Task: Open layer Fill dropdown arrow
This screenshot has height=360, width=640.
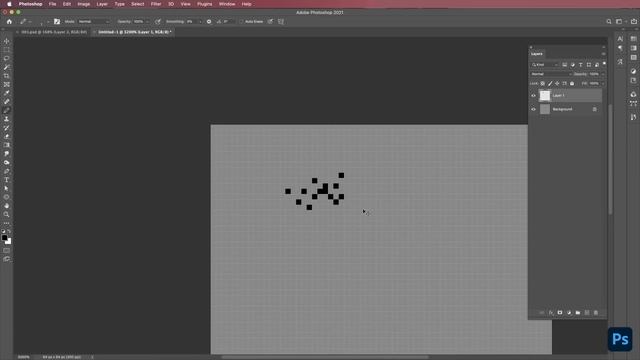Action: pos(602,84)
